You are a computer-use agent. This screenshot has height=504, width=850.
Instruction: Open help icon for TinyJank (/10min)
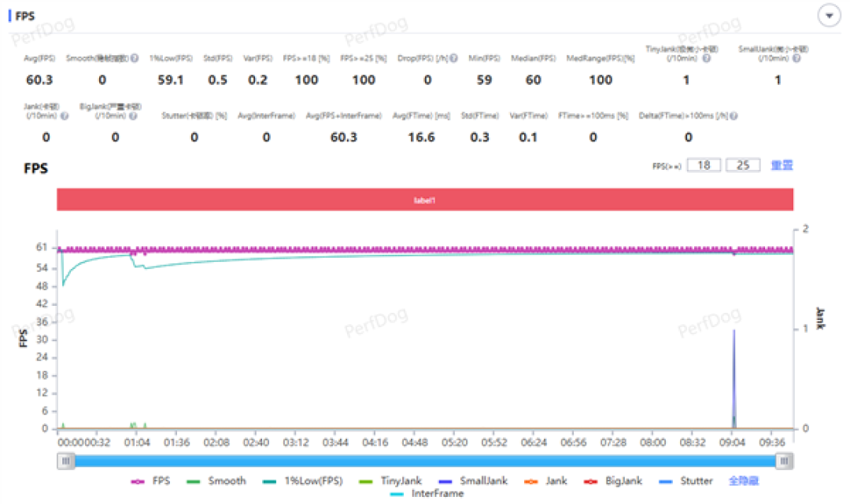click(x=706, y=58)
